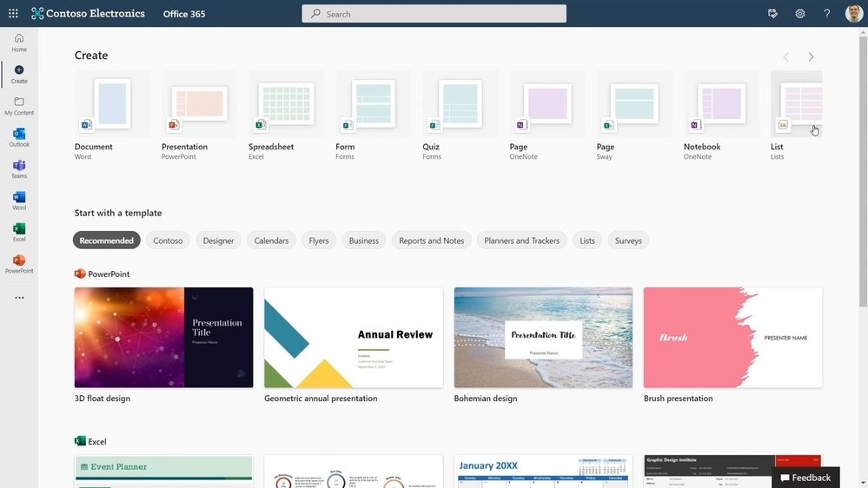
Task: Select the Designer template filter
Action: tap(218, 241)
